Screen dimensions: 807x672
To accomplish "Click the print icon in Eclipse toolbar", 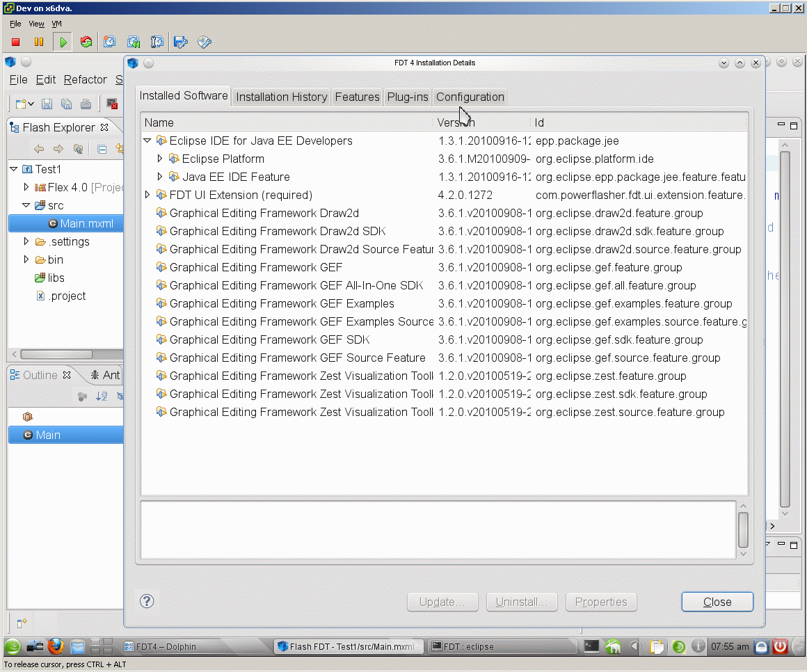I will (x=86, y=104).
